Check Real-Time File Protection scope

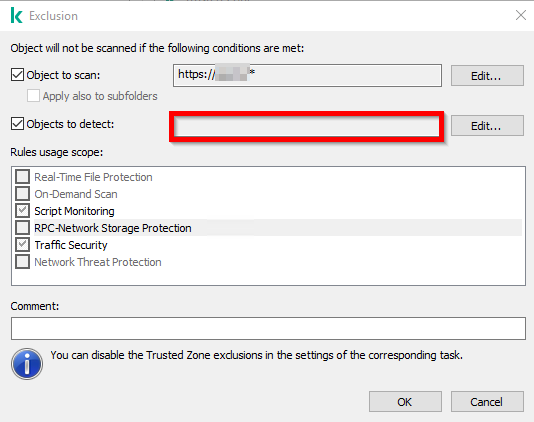click(22, 177)
